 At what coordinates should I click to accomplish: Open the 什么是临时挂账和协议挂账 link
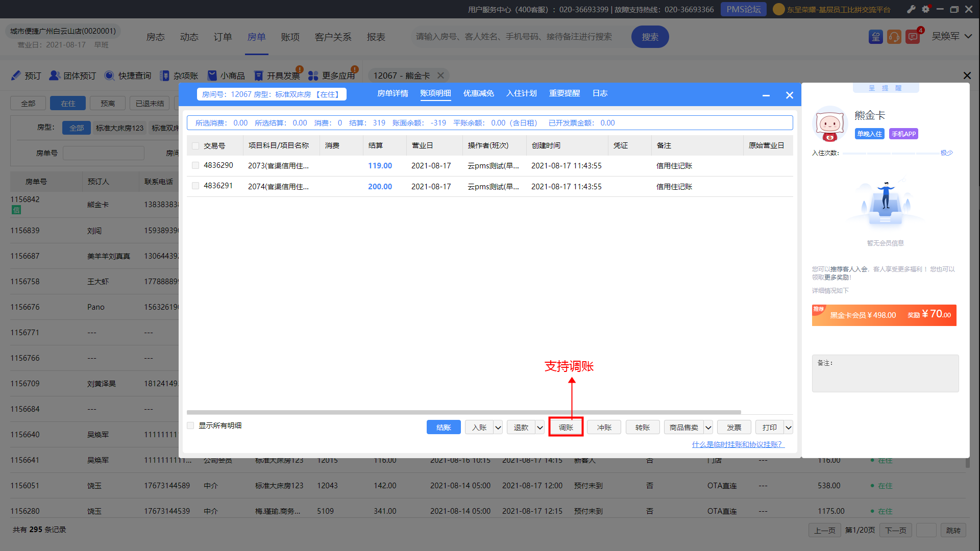tap(738, 444)
